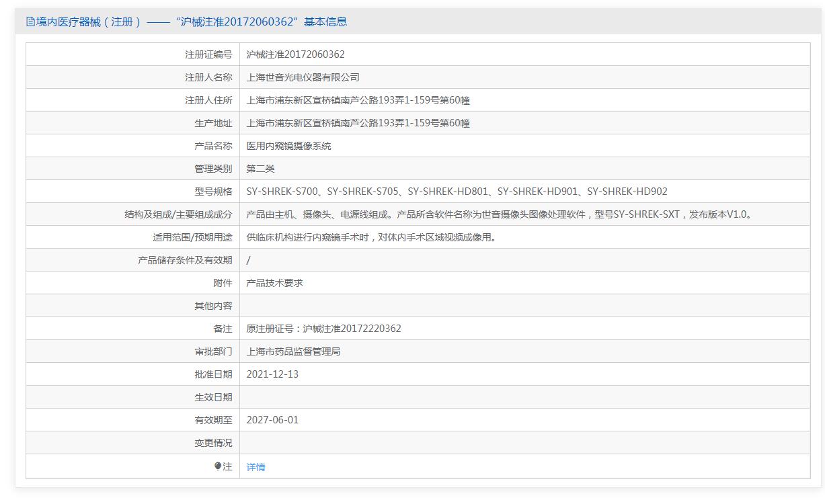Click the 注册证编号 label

pos(208,54)
